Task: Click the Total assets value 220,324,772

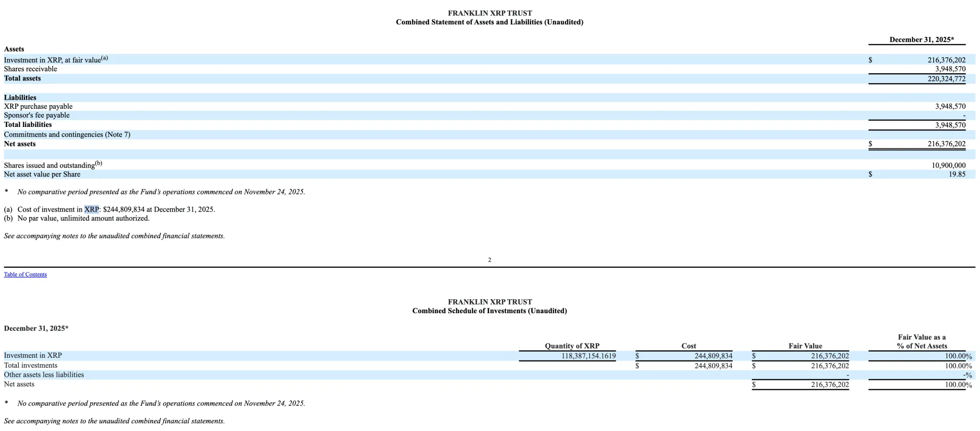Action: coord(945,78)
